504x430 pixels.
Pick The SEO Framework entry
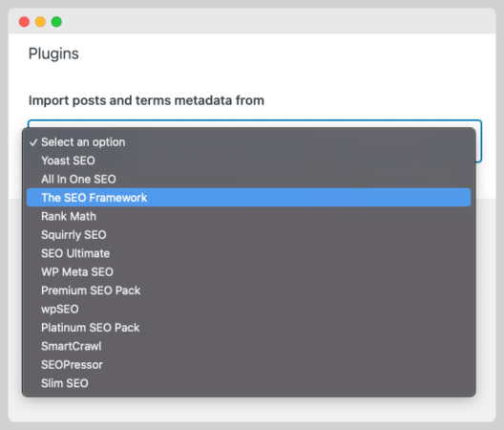(x=248, y=197)
